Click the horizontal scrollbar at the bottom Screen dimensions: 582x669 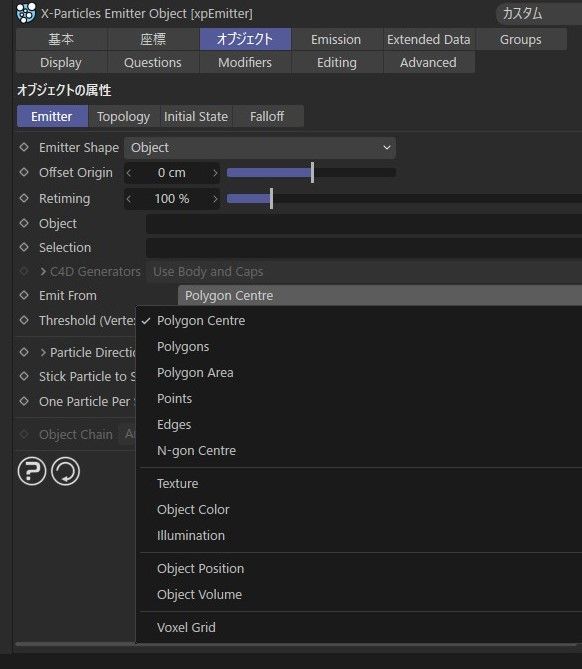tap(296, 645)
